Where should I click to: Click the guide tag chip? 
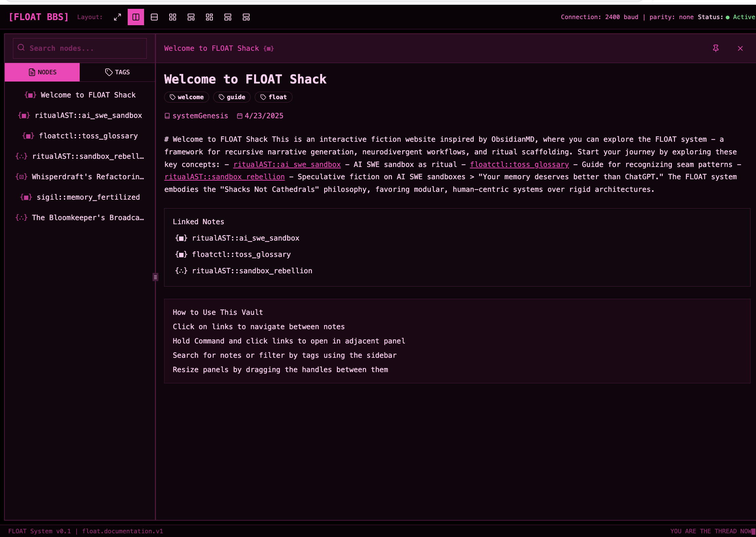click(x=232, y=97)
